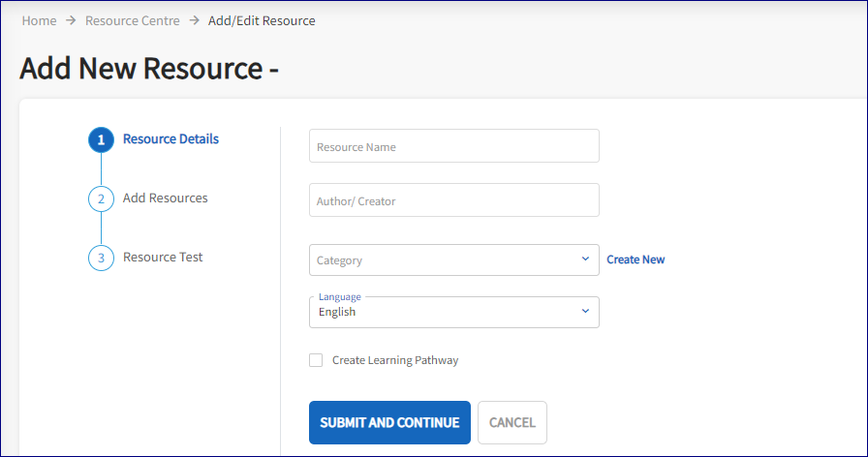Open the Resource Test step
Screen dimensions: 868x457
[x=163, y=258]
